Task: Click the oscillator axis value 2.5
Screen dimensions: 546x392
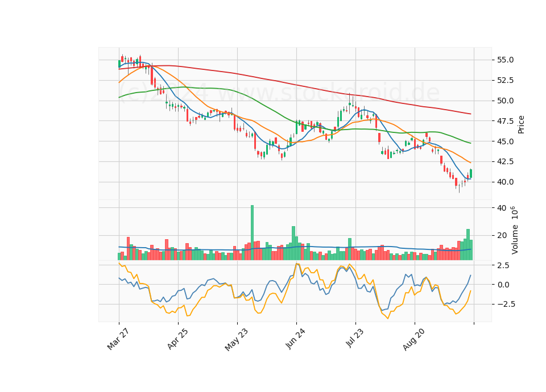Action: (x=504, y=265)
